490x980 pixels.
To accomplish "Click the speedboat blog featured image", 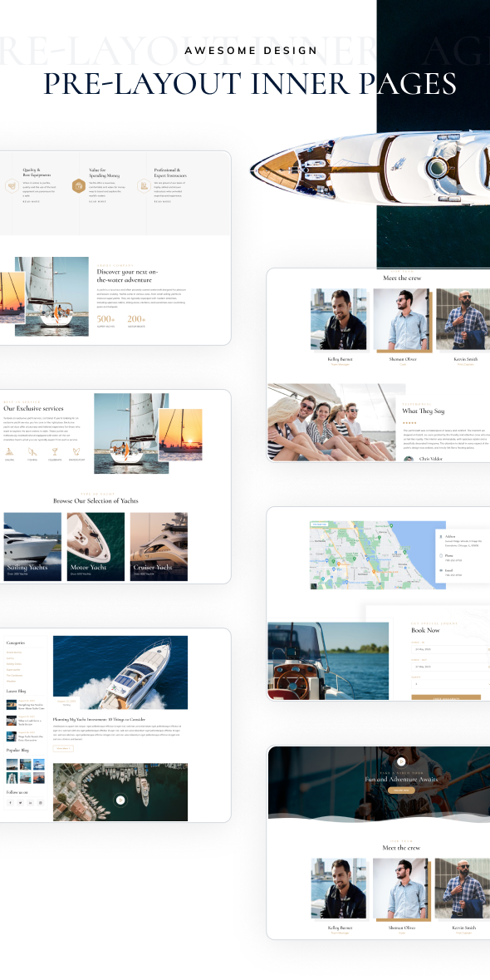I will pos(120,672).
